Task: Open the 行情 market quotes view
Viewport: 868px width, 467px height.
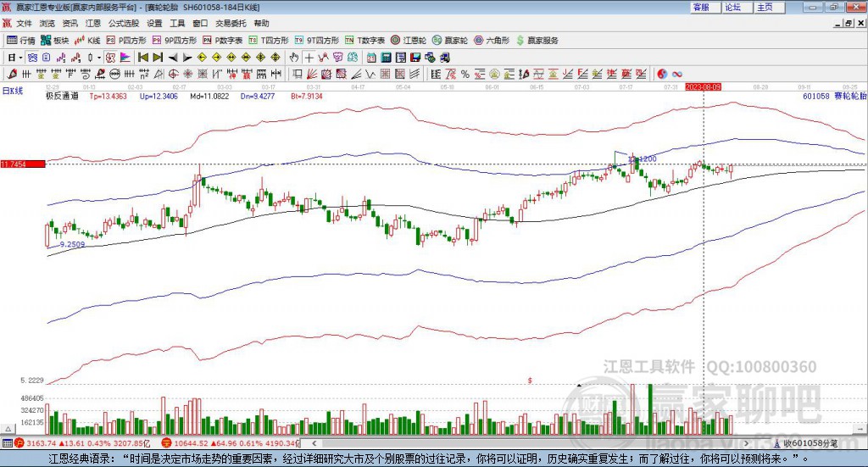Action: click(21, 41)
